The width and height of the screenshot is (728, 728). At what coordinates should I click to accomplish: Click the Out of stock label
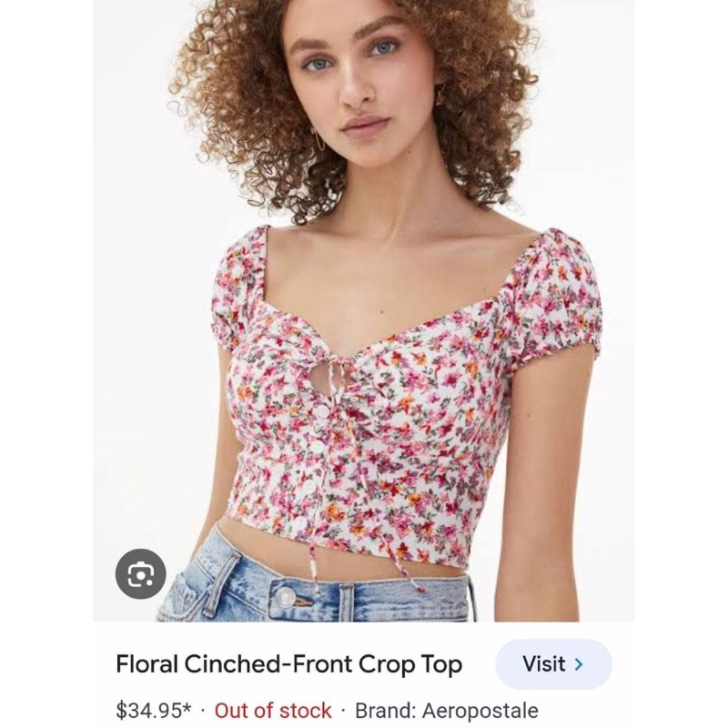(273, 710)
